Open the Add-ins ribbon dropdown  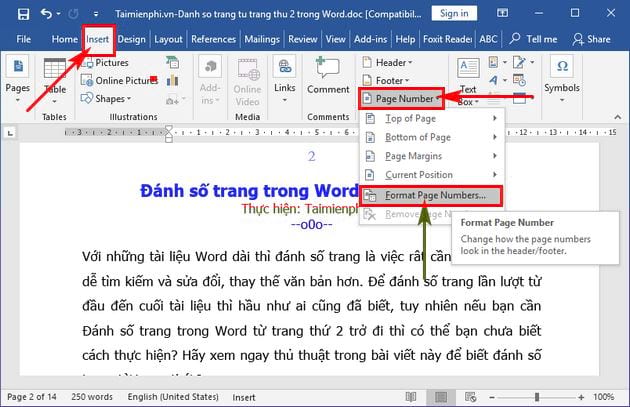point(210,82)
